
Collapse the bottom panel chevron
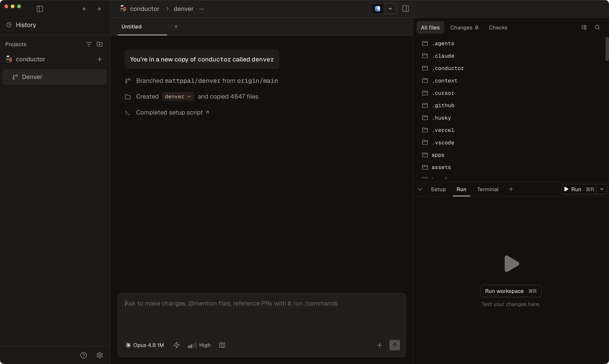(x=420, y=189)
